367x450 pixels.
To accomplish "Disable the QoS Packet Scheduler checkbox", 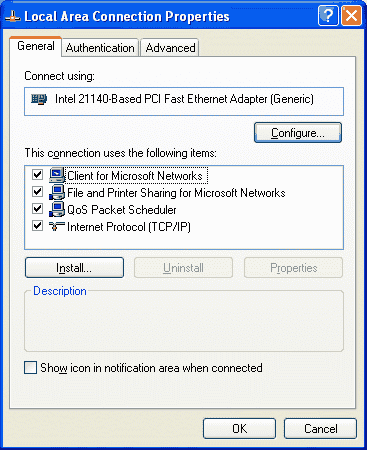I will tap(37, 209).
